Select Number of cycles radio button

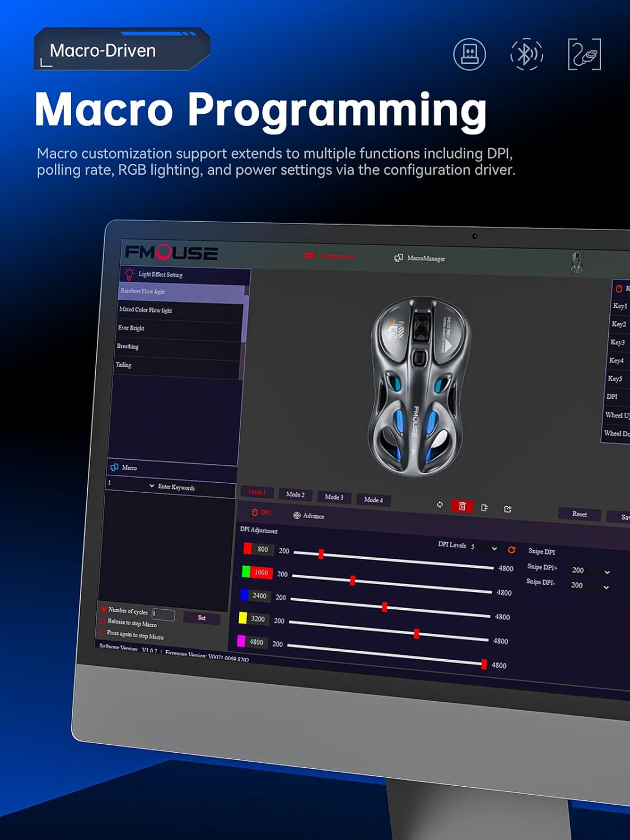point(104,609)
